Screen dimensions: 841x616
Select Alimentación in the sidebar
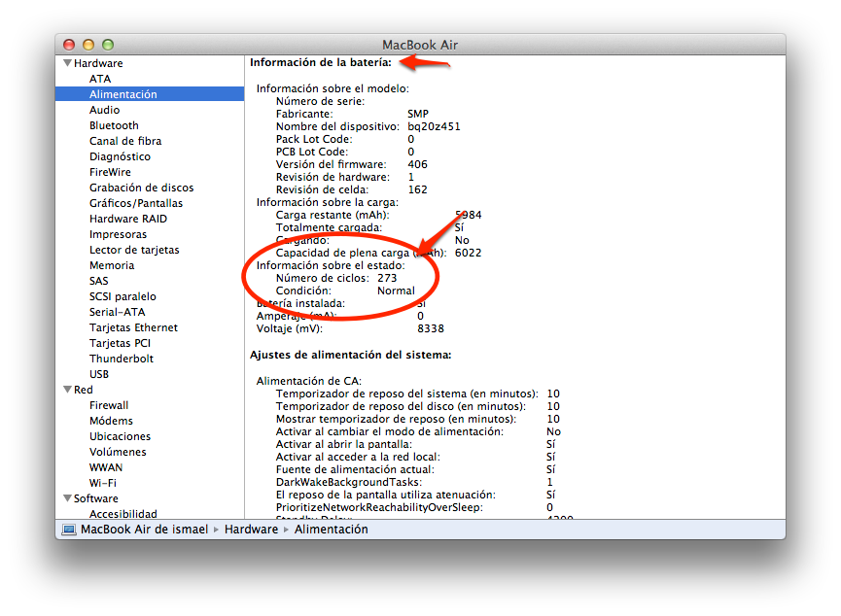coord(150,94)
